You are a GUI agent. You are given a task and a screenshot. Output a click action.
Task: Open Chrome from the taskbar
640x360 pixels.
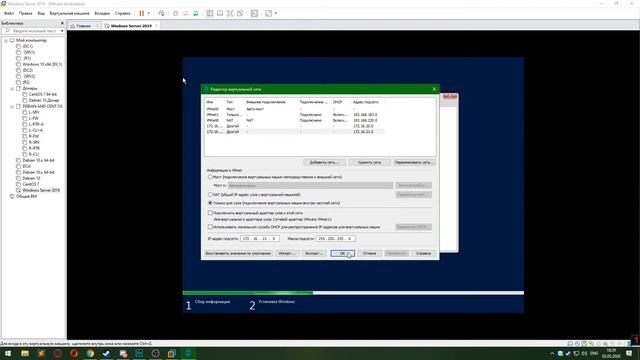coord(90,353)
